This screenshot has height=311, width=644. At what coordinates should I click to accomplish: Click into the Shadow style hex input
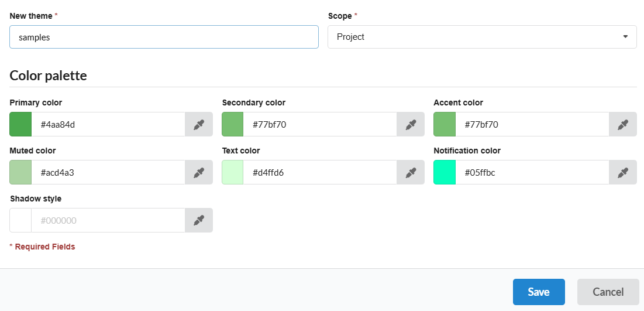[x=108, y=220]
